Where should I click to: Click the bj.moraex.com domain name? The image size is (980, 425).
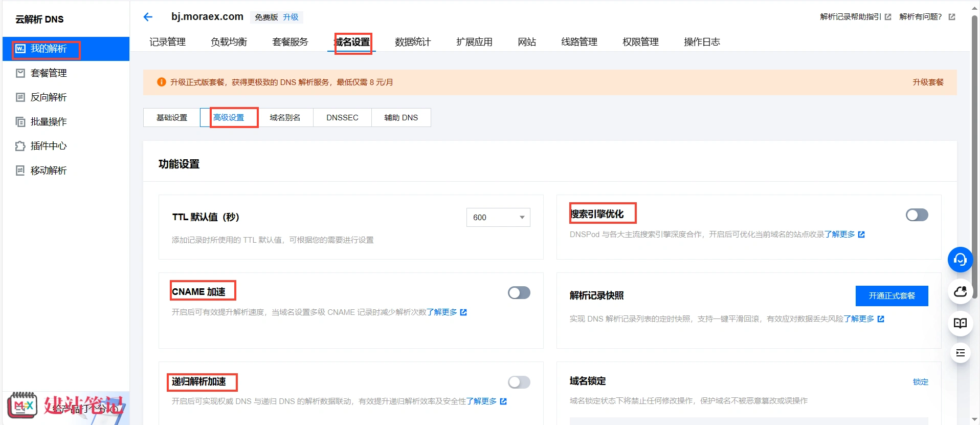[x=207, y=16]
